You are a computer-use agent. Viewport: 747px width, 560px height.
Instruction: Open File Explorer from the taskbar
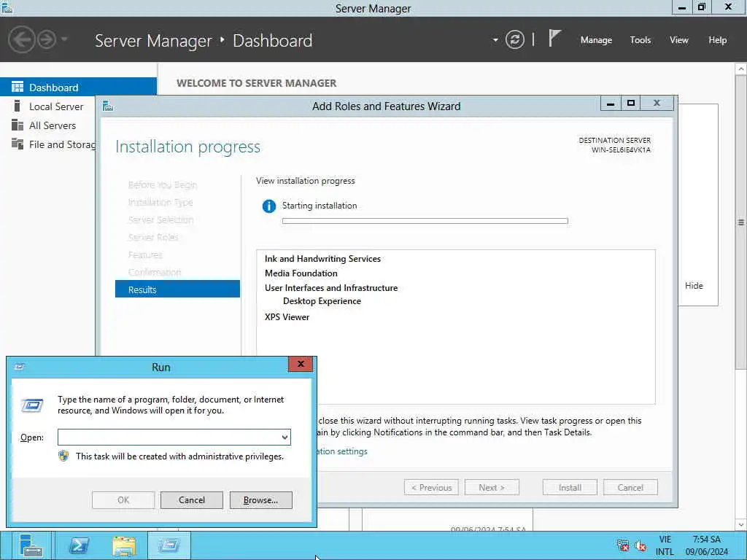tap(124, 545)
